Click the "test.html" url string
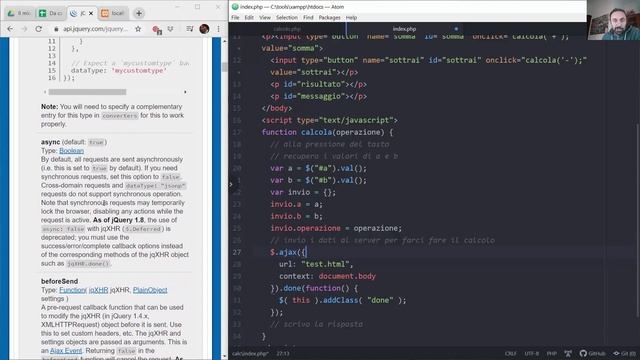Image resolution: width=640 pixels, height=360 pixels. click(x=325, y=264)
